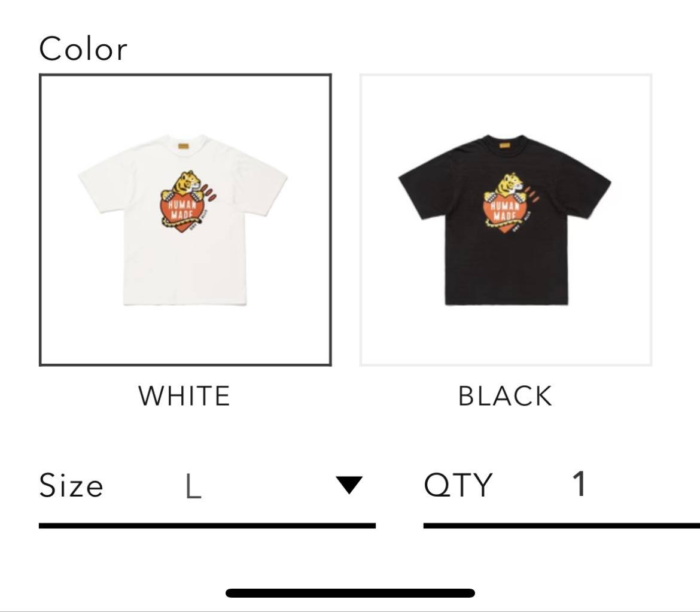
Task: Click the underline beneath the Size selector
Action: coord(207,526)
